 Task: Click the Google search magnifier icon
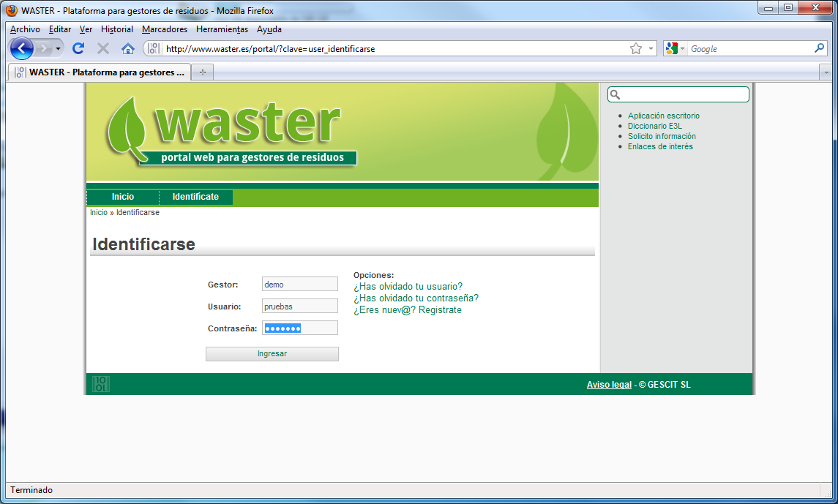coord(819,48)
